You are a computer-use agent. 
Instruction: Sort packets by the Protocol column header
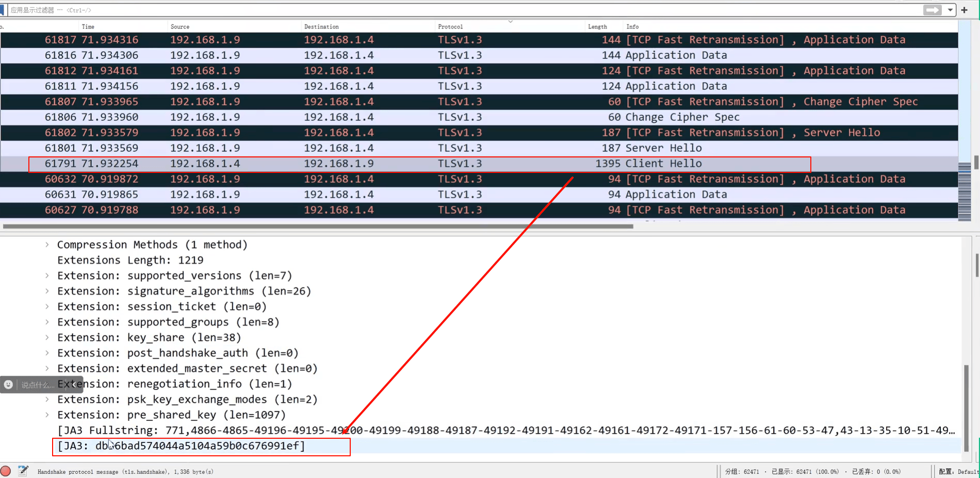(x=450, y=27)
